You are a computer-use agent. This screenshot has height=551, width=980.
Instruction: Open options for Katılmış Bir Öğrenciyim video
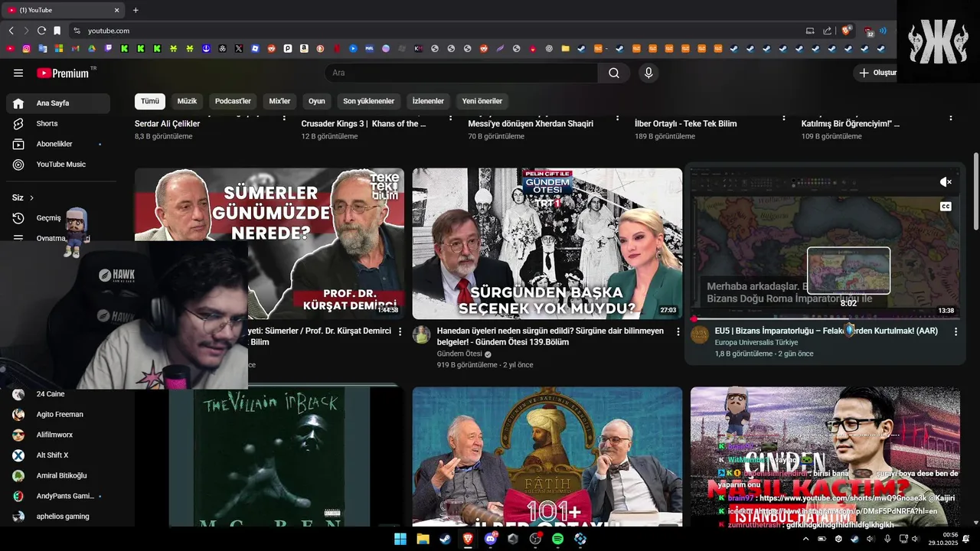pyautogui.click(x=951, y=119)
